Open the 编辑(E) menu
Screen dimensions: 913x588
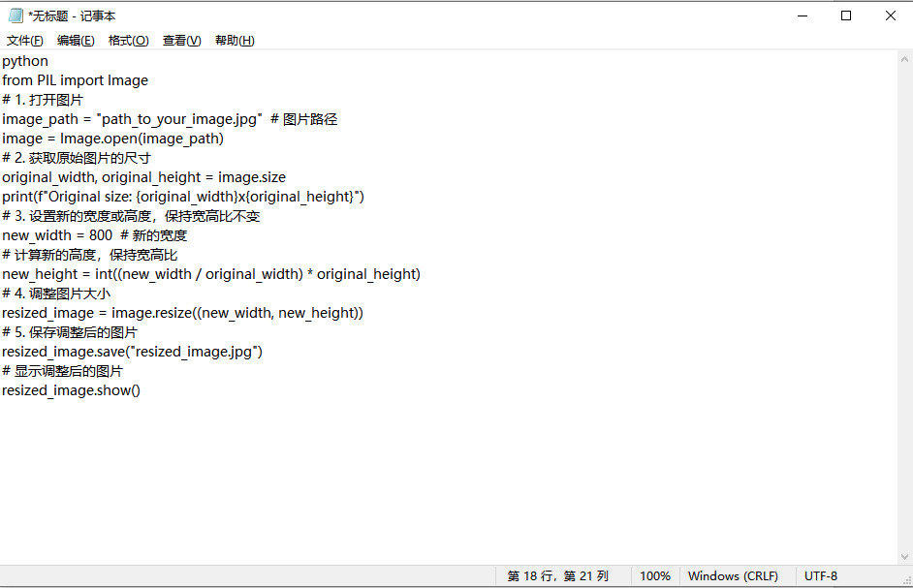(76, 40)
